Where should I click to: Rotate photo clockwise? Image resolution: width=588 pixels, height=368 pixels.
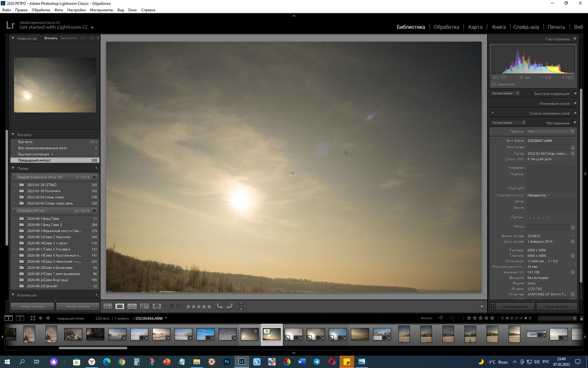click(229, 306)
